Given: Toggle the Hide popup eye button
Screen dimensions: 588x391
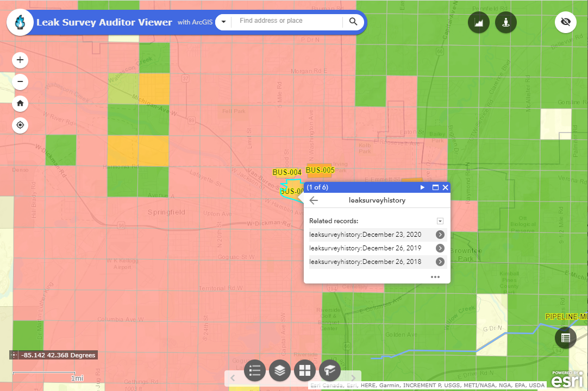Looking at the screenshot, I should pos(565,22).
